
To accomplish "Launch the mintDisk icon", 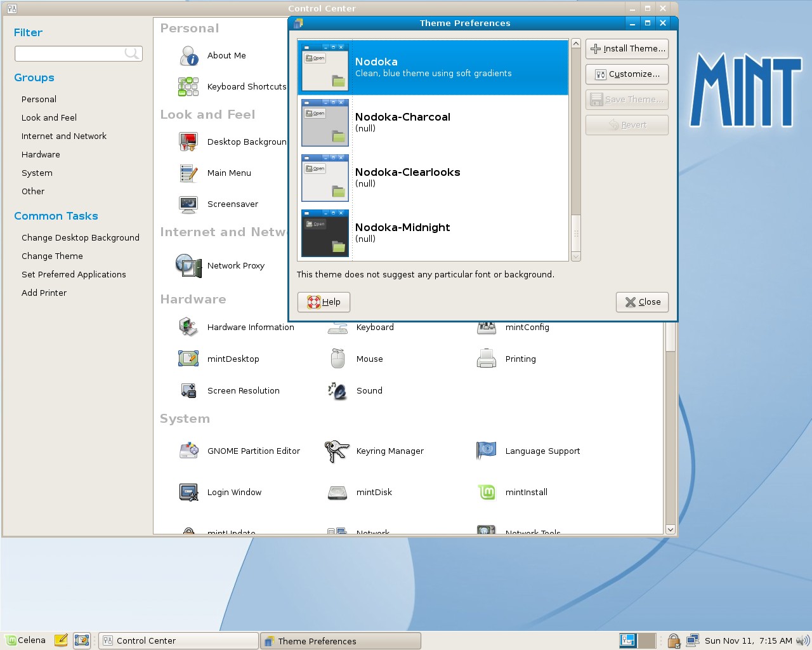I will (337, 492).
